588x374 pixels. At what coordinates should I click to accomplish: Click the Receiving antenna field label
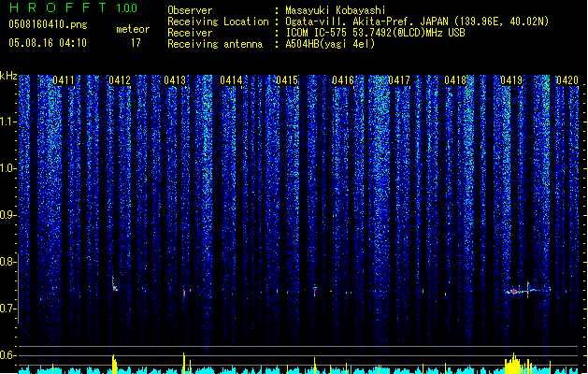215,44
